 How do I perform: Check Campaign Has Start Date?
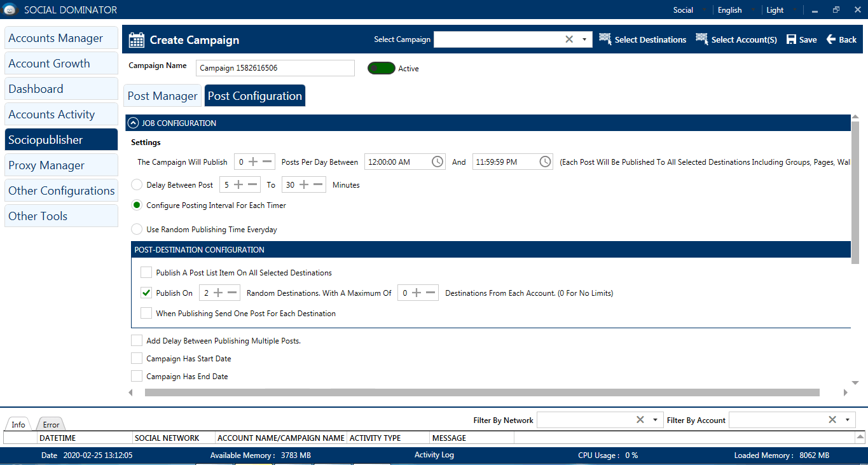tap(137, 359)
